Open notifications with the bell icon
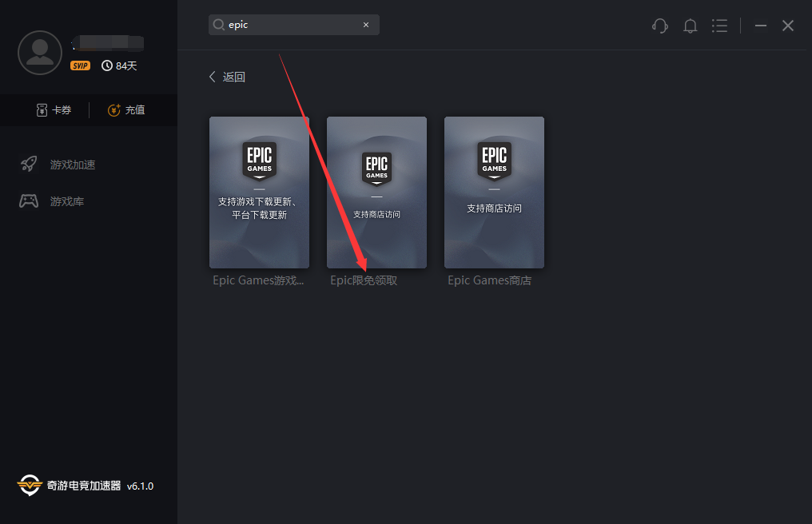The height and width of the screenshot is (524, 812). (x=691, y=26)
